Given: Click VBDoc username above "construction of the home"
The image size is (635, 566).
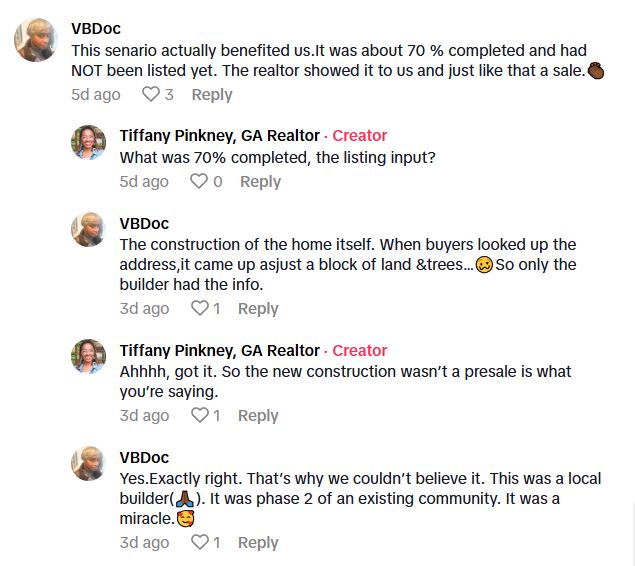Looking at the screenshot, I should [144, 223].
